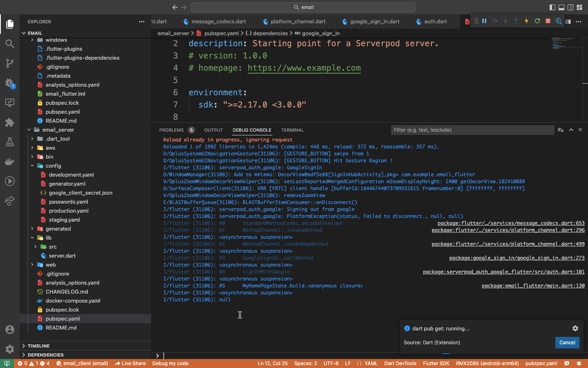Viewport: 588px width, 368px height.
Task: Trigger Flutter Hot Reload lightning icon
Action: tap(526, 21)
